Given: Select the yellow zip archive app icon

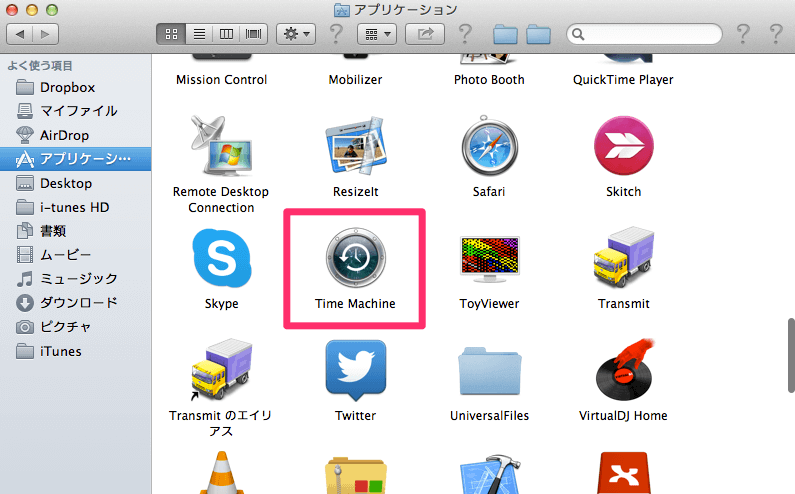Looking at the screenshot, I should click(x=355, y=475).
